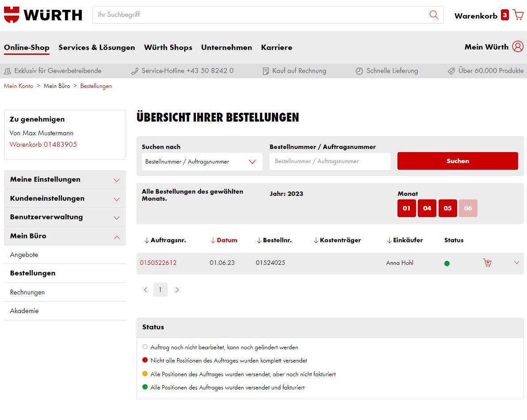Open order number 0150522612 link
The width and height of the screenshot is (527, 420).
coord(158,263)
